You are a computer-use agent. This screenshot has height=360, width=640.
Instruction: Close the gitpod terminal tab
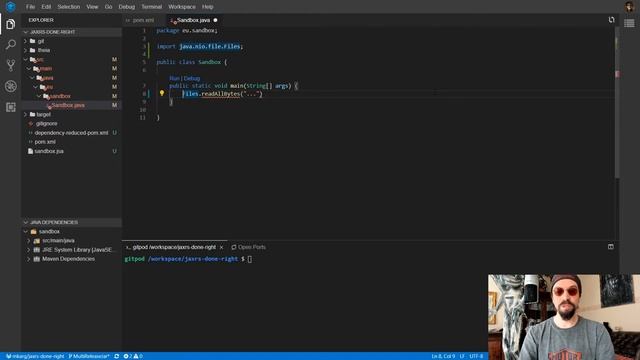(222, 247)
